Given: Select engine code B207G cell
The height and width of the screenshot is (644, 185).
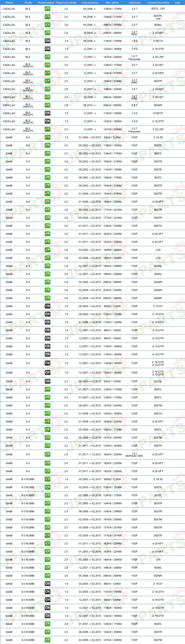Looking at the screenshot, I should point(158,226).
